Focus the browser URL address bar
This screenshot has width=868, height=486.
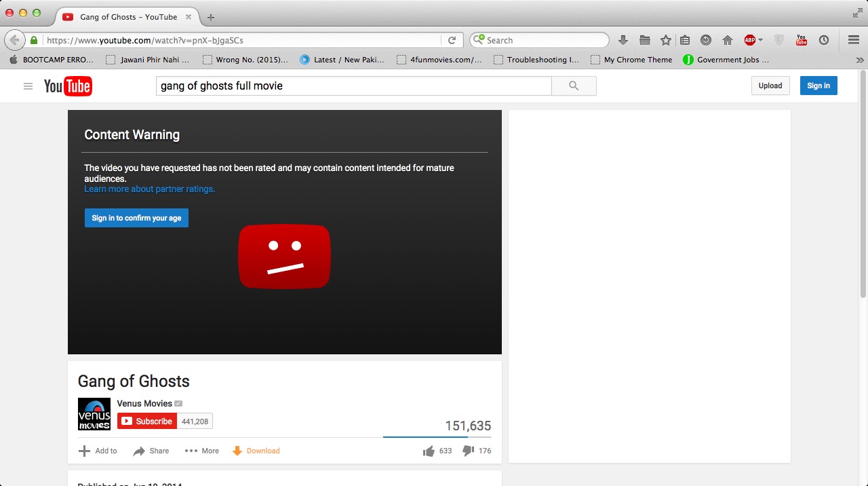coord(241,40)
